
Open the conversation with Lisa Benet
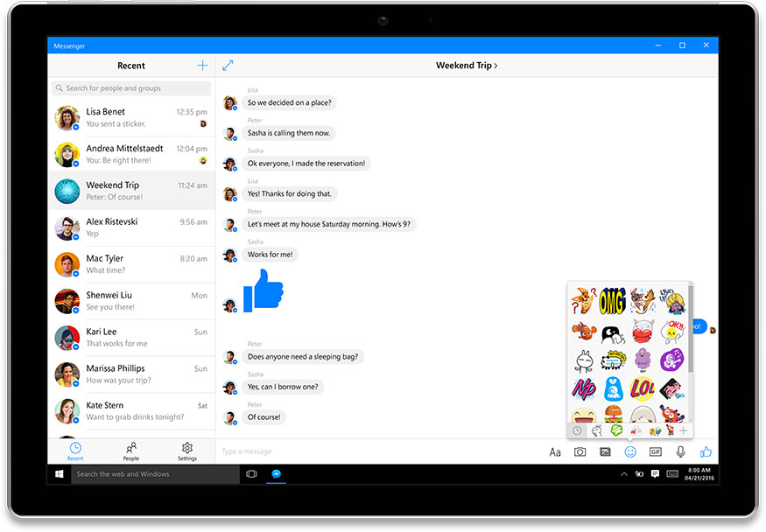131,118
